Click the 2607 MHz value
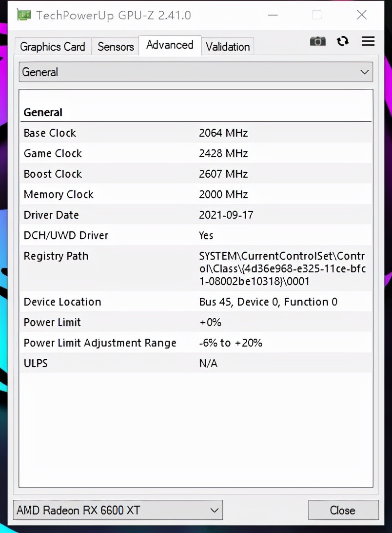Screen dimensions: 392x533 pyautogui.click(x=223, y=174)
